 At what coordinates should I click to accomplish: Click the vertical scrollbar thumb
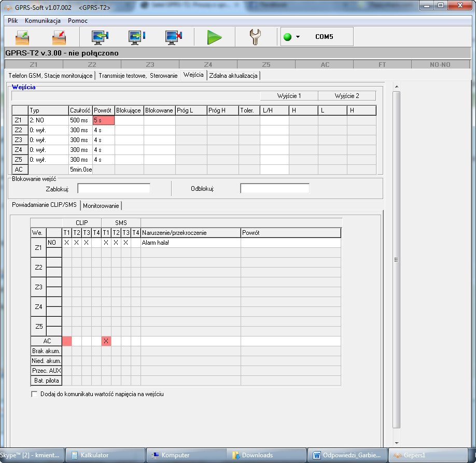coord(397,260)
